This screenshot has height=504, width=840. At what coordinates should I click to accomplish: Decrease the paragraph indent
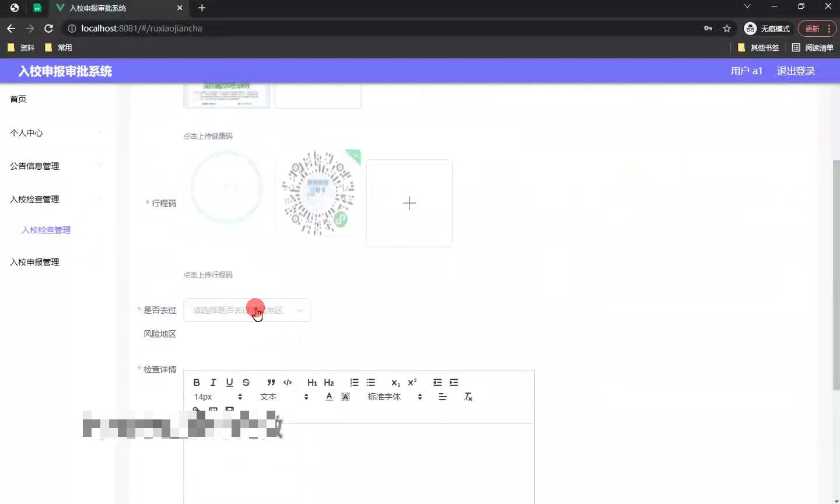click(x=437, y=383)
